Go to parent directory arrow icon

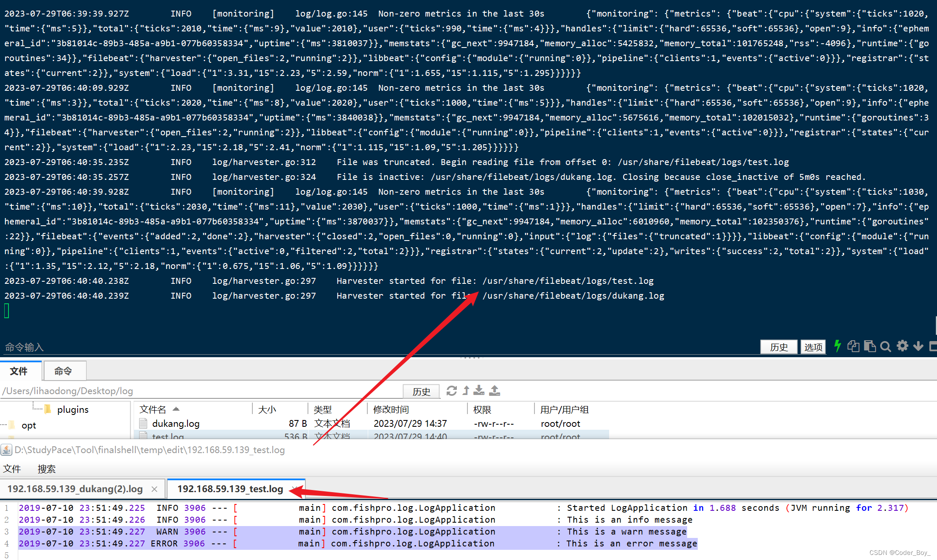point(466,391)
